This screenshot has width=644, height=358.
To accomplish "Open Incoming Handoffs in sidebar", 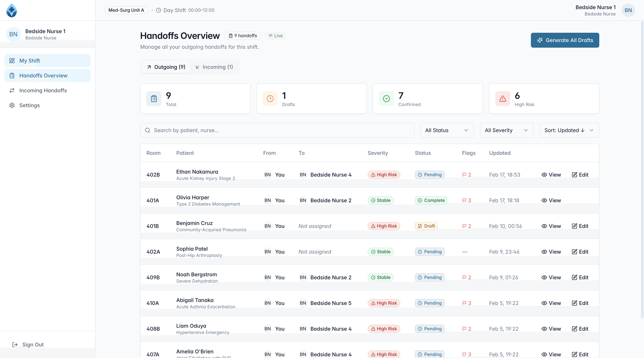I will pos(43,90).
